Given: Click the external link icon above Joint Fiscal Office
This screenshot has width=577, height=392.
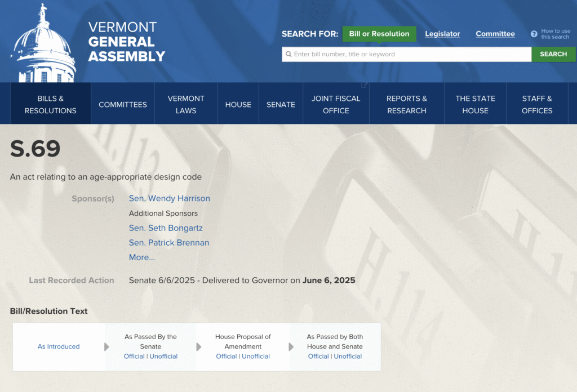Looking at the screenshot, I should [x=364, y=85].
